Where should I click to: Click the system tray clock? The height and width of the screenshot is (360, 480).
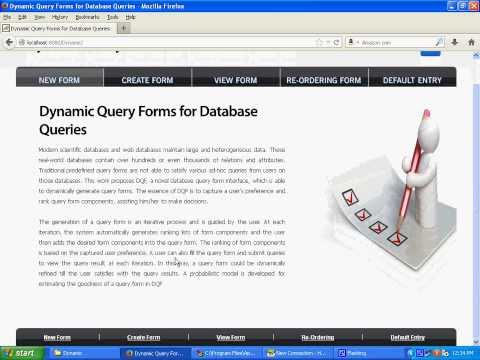click(x=462, y=353)
